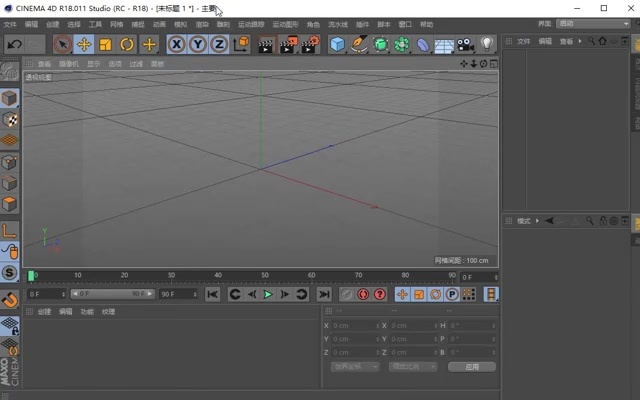Open the 世界坐标 coordinate system dropdown
The image size is (640, 400).
point(355,367)
